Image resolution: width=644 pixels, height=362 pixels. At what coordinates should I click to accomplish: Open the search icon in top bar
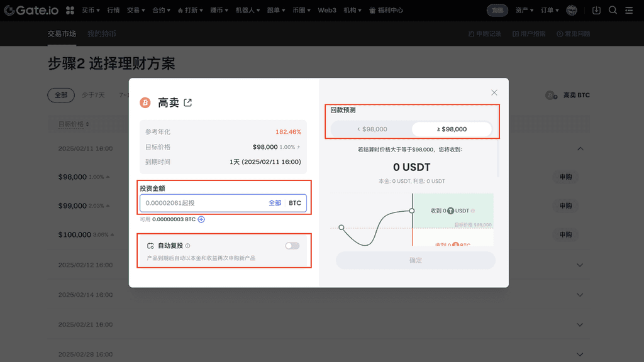(613, 10)
